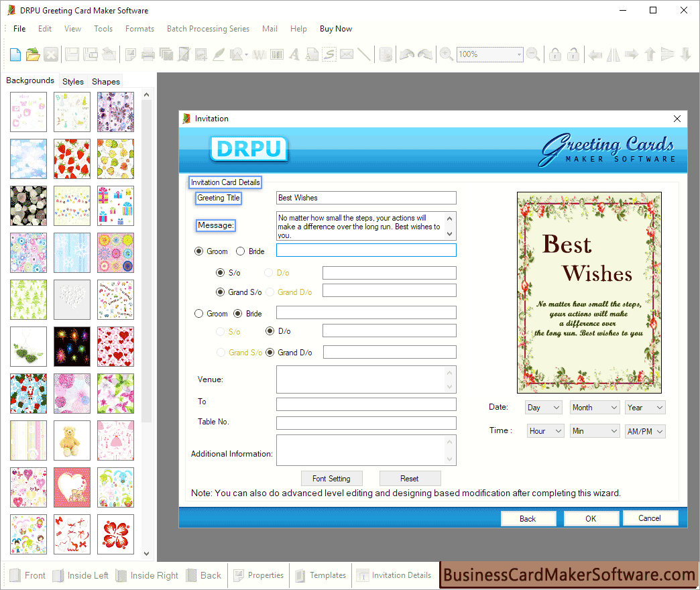Click the signature S icon
Screen dimensions: 700x590
[x=329, y=54]
